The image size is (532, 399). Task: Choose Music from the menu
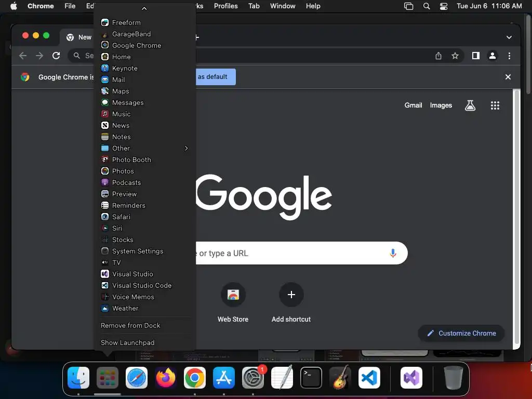[144, 114]
